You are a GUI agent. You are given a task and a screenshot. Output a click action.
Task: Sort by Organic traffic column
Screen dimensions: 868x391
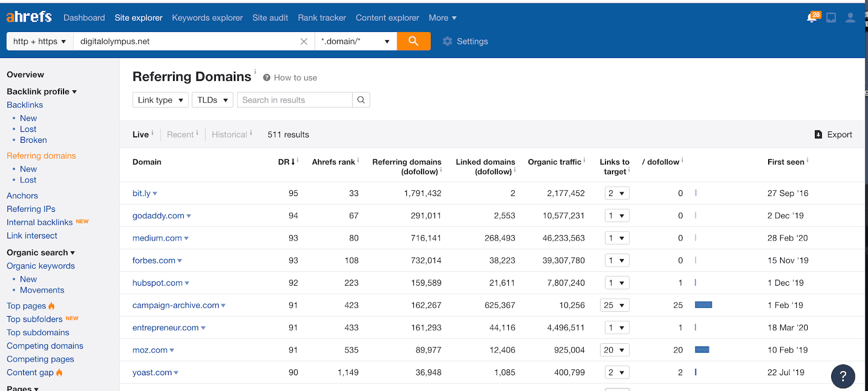554,162
